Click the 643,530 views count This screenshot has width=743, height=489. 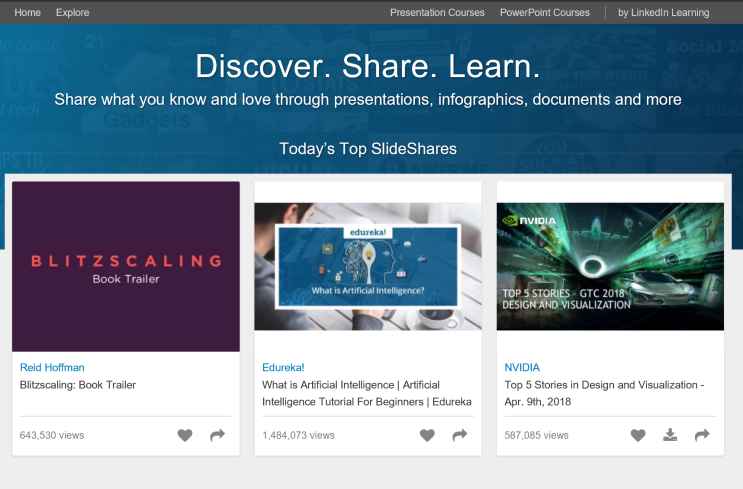52,435
